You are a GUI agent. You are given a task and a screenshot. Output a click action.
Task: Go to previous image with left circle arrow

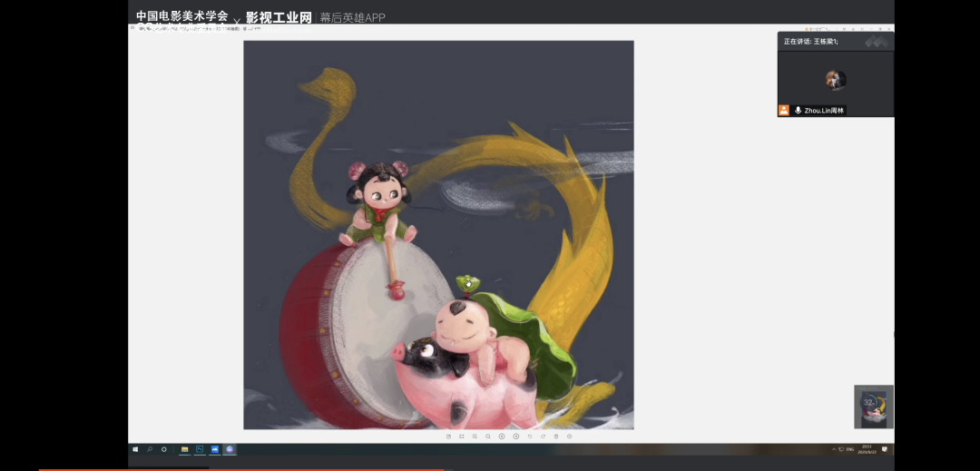coord(502,437)
